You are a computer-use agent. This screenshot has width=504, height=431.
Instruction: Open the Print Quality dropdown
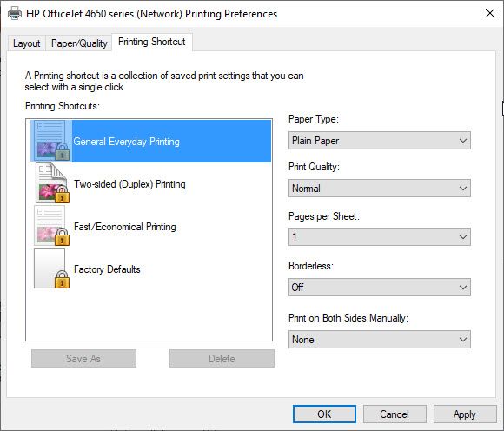tap(380, 189)
